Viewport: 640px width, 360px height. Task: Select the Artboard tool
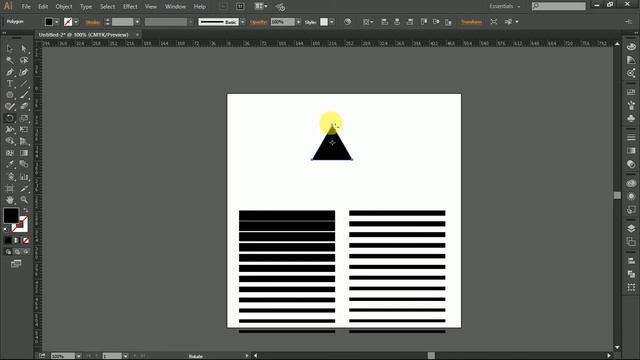10,189
